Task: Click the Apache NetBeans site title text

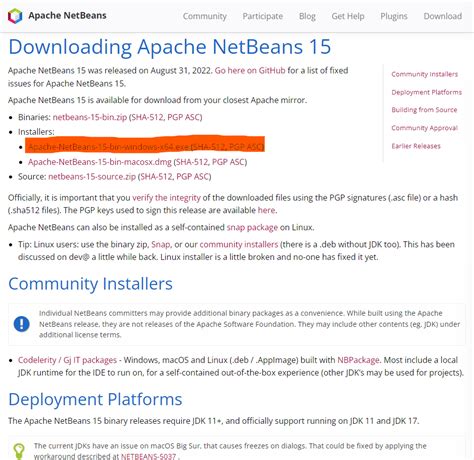Action: (x=67, y=16)
